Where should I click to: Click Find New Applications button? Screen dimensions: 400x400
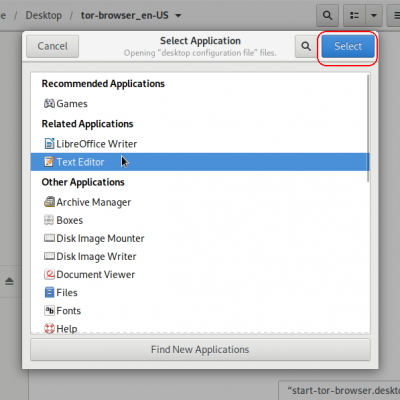coord(200,350)
